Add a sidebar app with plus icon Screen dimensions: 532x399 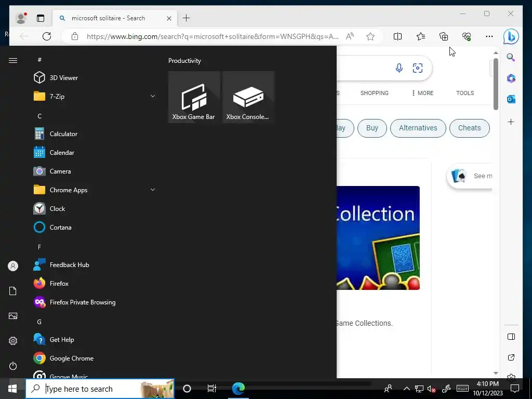click(x=511, y=122)
